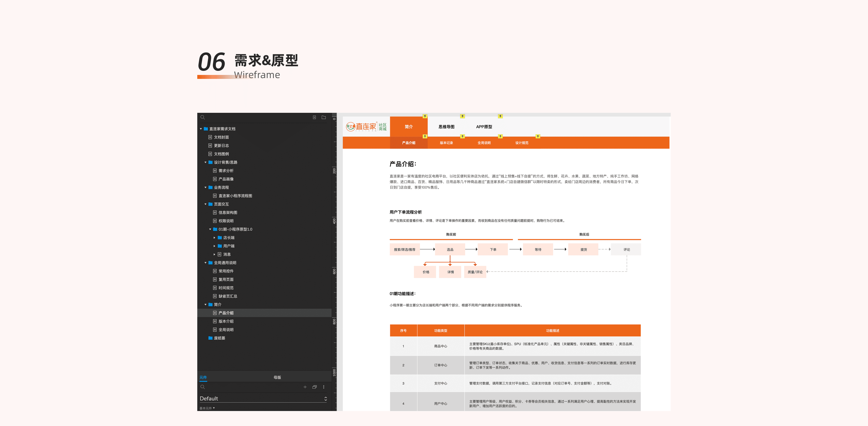Viewport: 868px width, 426px height.
Task: Click the stacked windows icon in library panel
Action: pyautogui.click(x=314, y=387)
